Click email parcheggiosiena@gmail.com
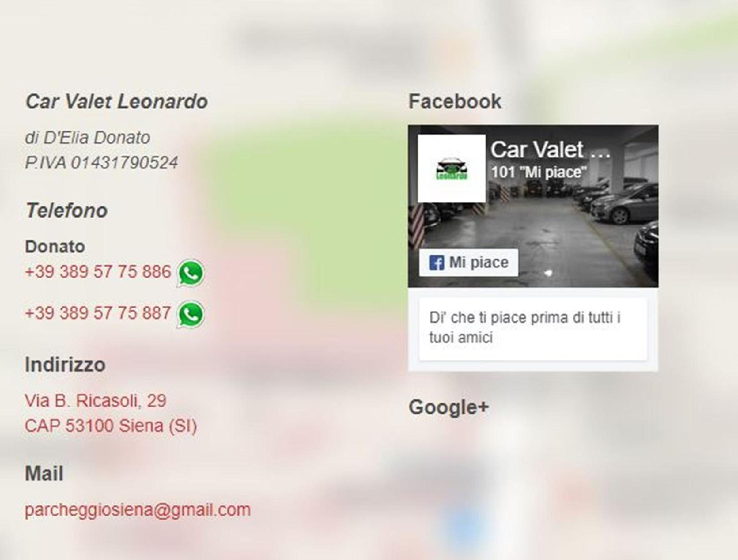Image resolution: width=738 pixels, height=560 pixels. (138, 510)
